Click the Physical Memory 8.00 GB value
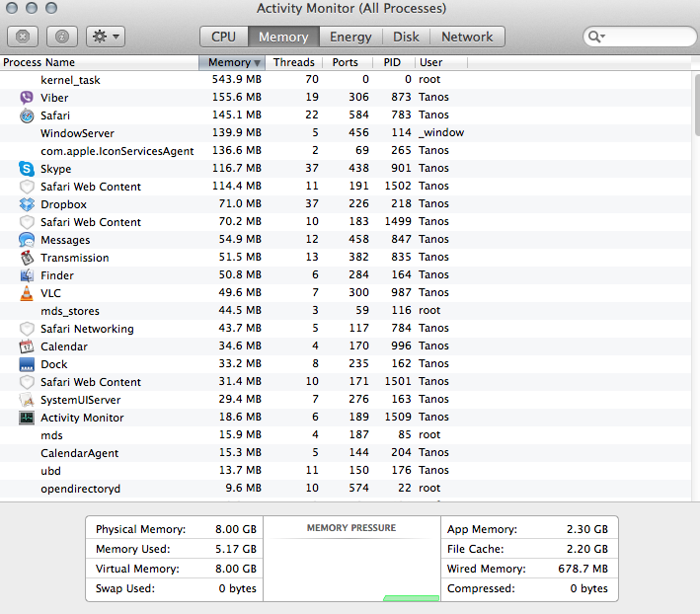The height and width of the screenshot is (614, 700). tap(236, 529)
